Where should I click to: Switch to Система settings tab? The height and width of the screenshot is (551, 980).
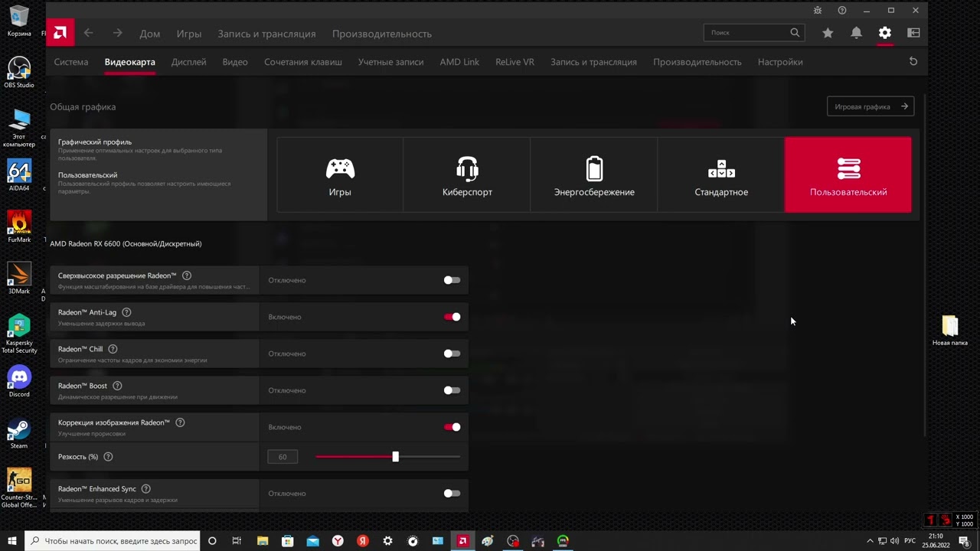pyautogui.click(x=71, y=62)
